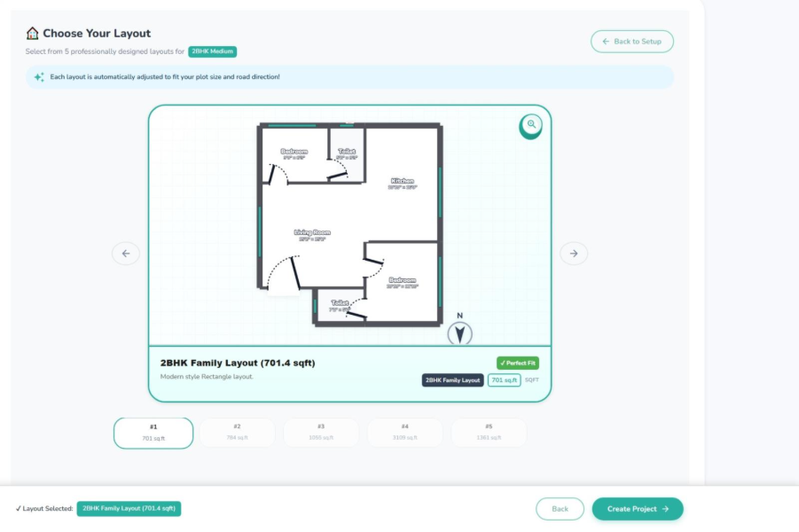Click 'Modern style Rectangle layout.' description
799x532 pixels.
coord(207,377)
